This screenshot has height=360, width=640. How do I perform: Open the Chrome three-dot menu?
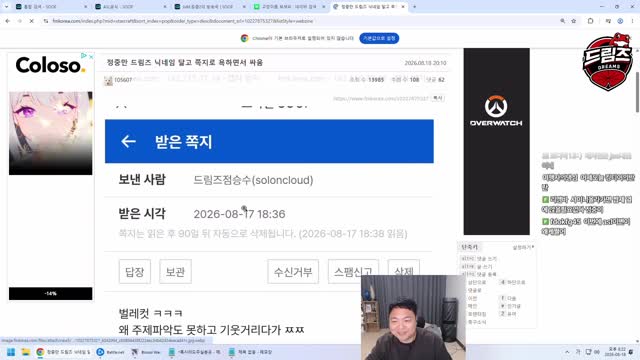pos(632,21)
